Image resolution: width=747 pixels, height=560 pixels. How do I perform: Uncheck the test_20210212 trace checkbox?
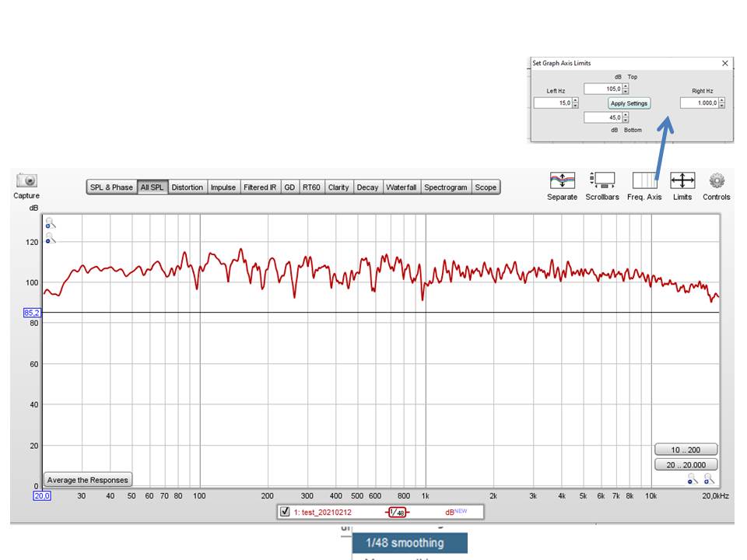point(285,512)
